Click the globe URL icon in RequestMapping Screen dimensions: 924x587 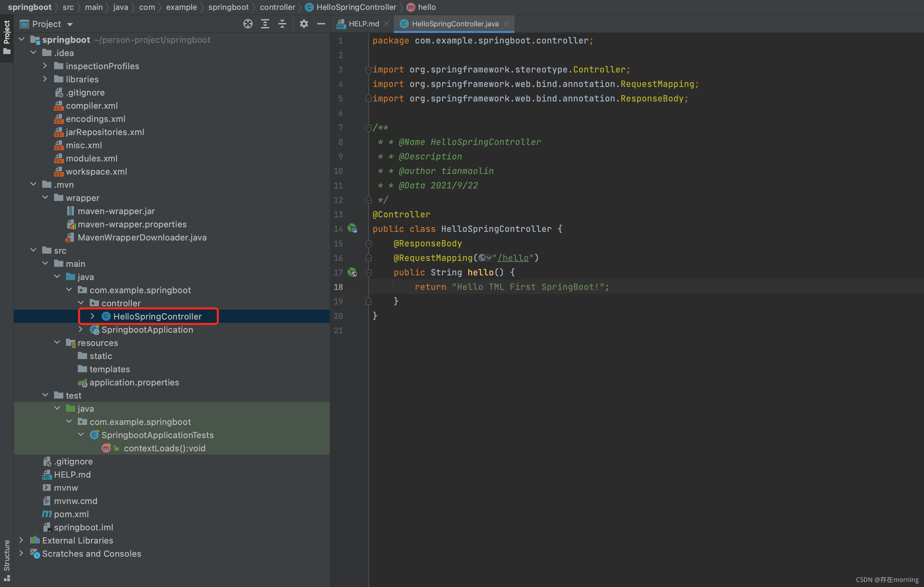[x=482, y=258]
